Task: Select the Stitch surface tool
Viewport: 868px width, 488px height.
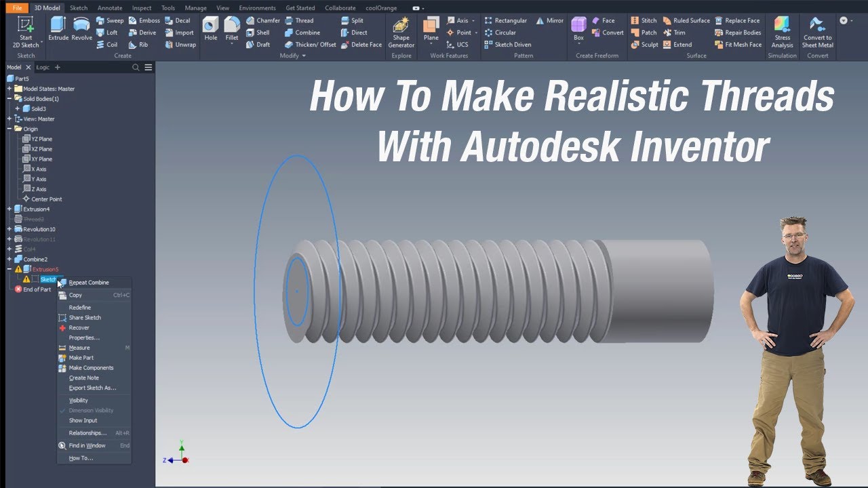Action: 644,20
